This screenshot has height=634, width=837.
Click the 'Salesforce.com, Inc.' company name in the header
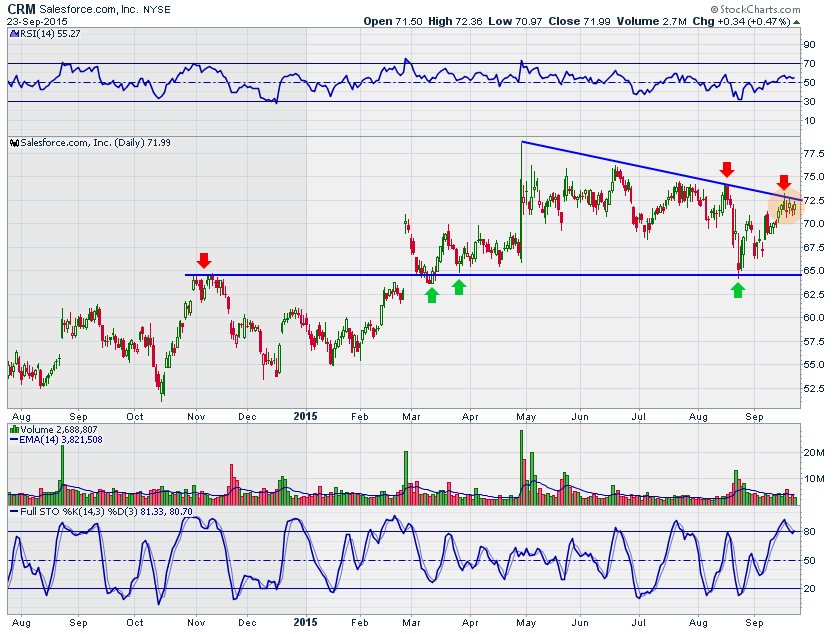point(88,10)
